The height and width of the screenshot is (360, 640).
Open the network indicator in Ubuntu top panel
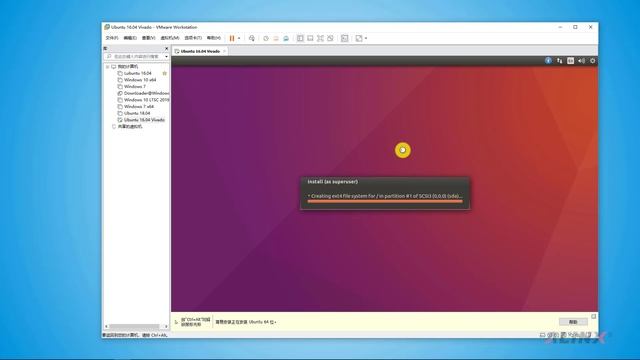[x=560, y=61]
